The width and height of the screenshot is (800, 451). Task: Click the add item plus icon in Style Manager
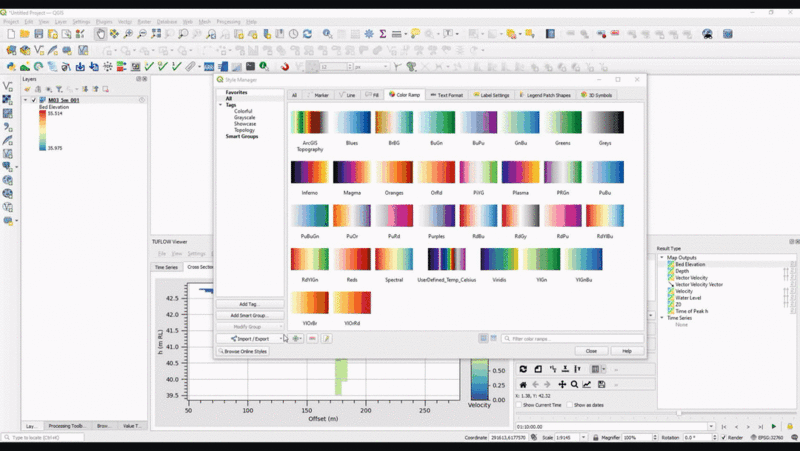297,338
